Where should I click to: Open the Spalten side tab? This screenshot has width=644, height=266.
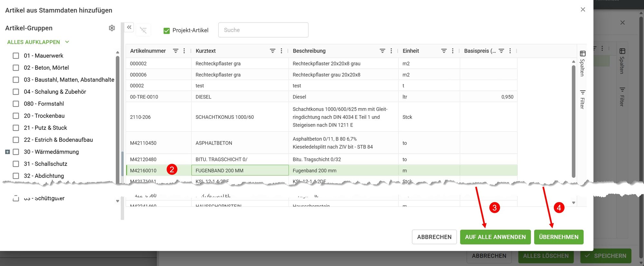582,63
